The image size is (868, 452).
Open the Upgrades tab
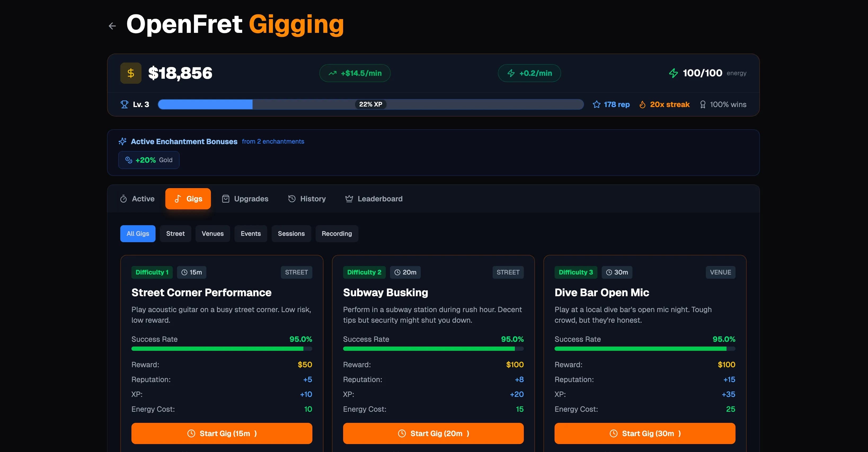click(x=245, y=199)
